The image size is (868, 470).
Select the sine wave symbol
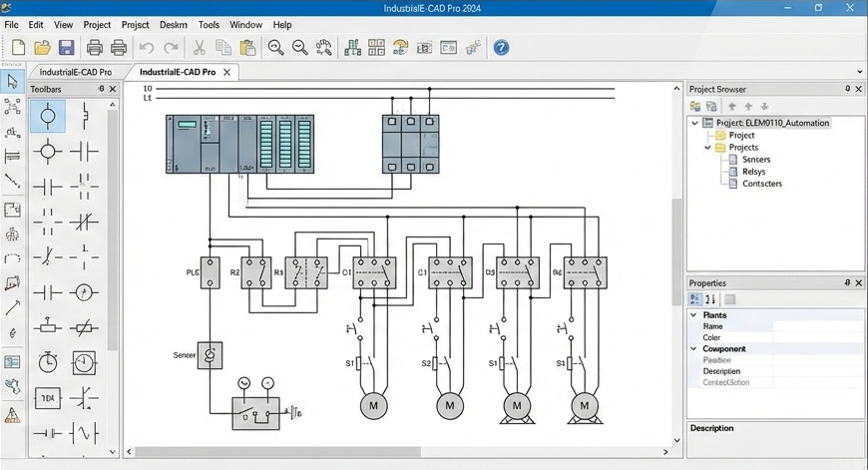[84, 433]
